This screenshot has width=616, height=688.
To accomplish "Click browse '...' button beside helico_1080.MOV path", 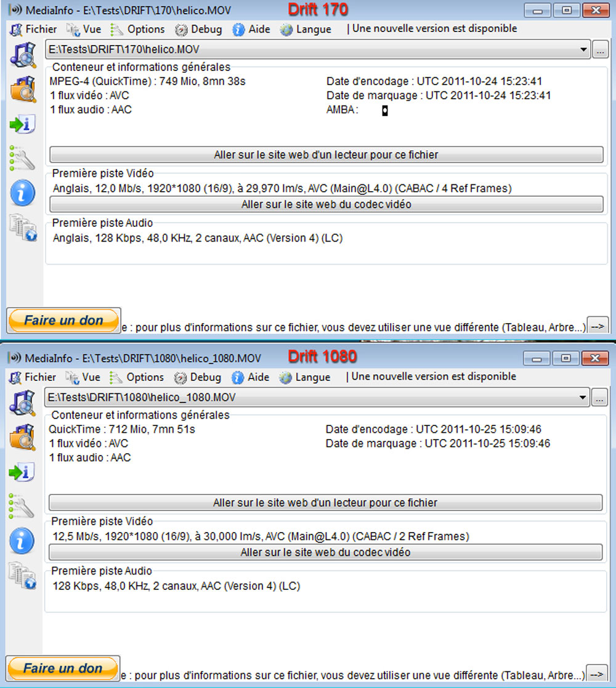I will (599, 398).
